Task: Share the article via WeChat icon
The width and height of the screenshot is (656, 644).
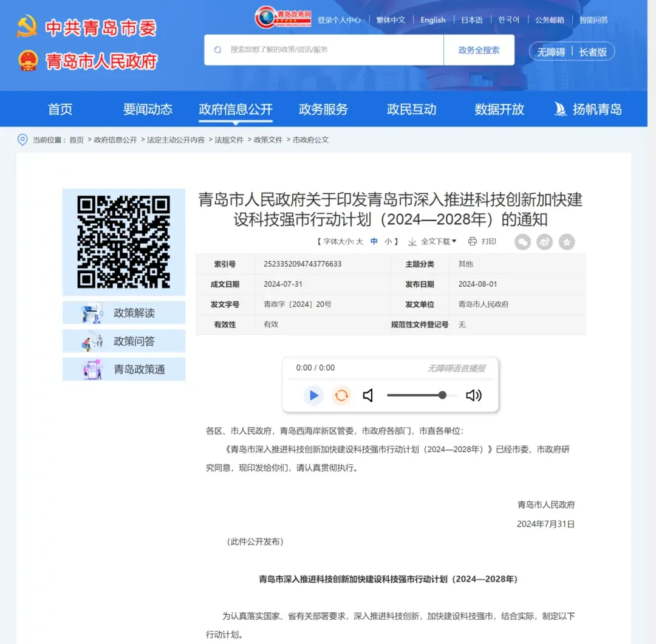Action: pos(522,242)
